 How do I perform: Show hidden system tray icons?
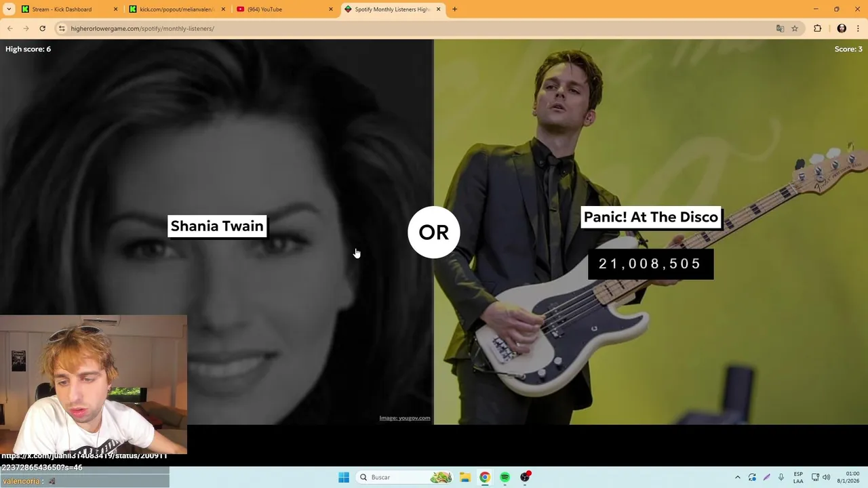[738, 477]
